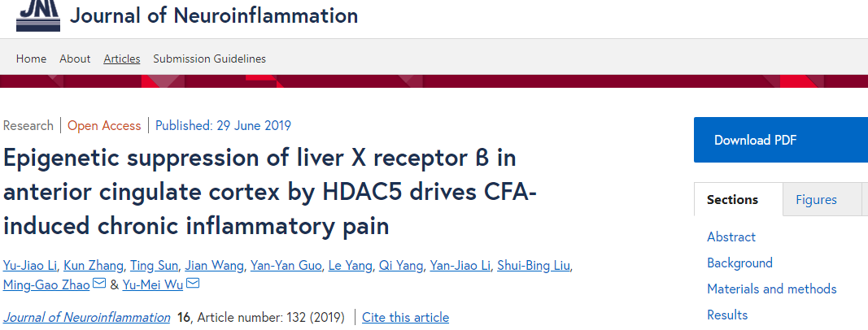
Task: Open the Home menu item
Action: 31,59
